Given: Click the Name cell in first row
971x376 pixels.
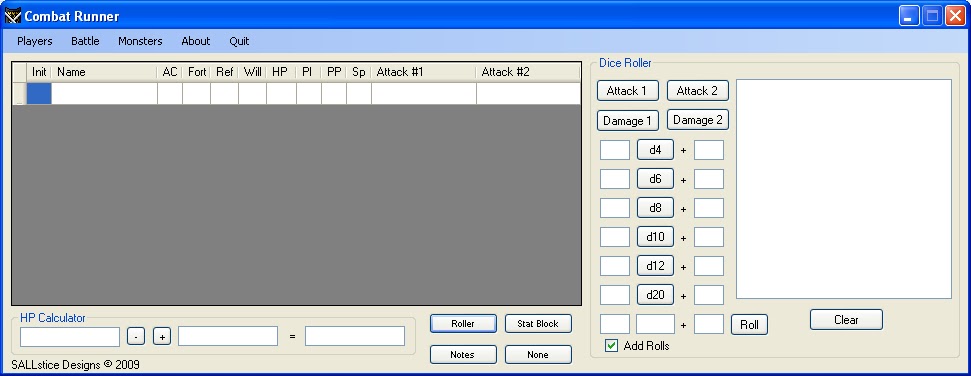Looking at the screenshot, I should [104, 94].
